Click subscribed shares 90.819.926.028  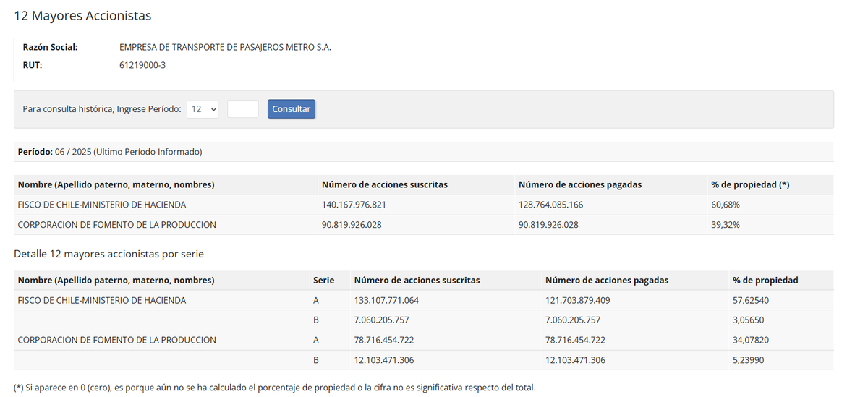pos(352,225)
